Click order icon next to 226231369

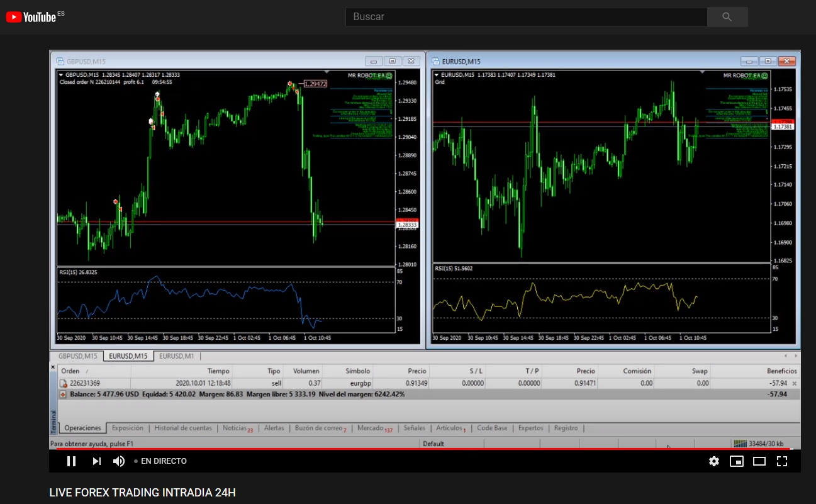pyautogui.click(x=63, y=383)
